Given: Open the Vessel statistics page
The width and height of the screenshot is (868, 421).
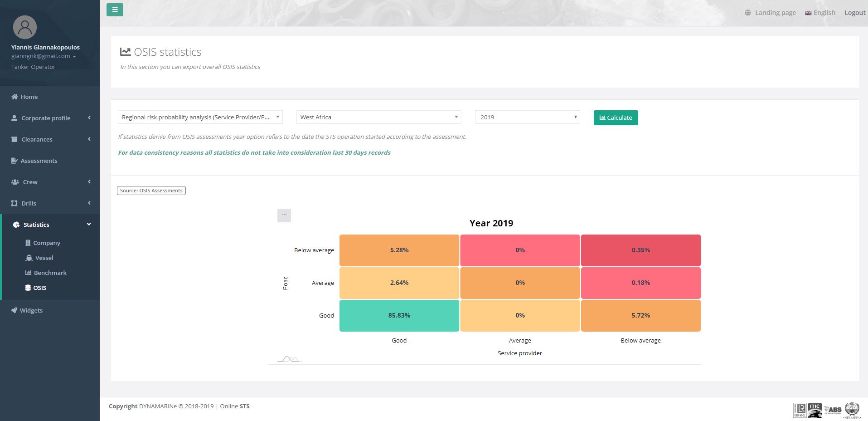Looking at the screenshot, I should point(45,258).
